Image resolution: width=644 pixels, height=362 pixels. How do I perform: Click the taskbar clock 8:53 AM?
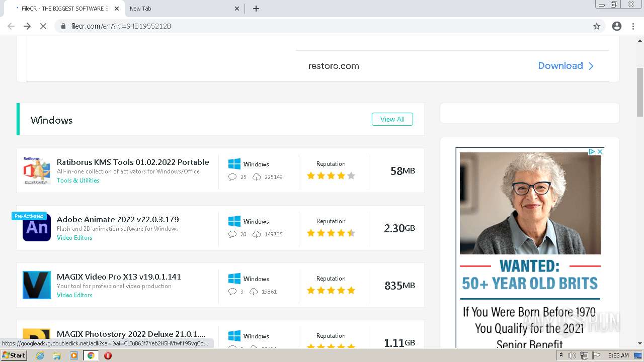(618, 355)
